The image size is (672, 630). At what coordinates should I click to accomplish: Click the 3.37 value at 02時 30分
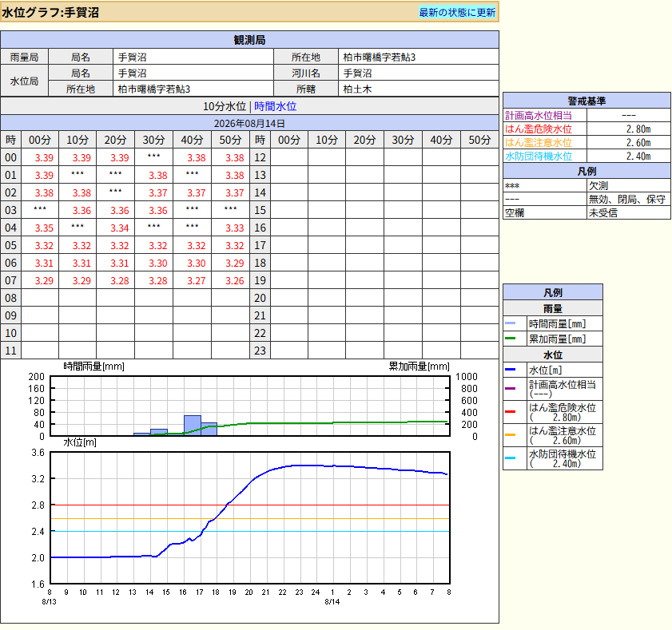[158, 192]
